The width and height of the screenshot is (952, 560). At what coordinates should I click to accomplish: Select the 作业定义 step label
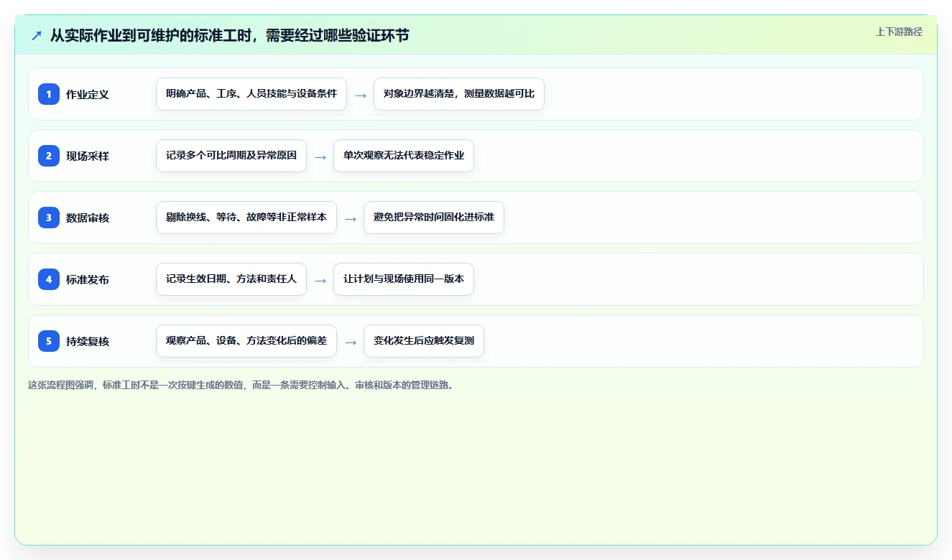click(88, 94)
